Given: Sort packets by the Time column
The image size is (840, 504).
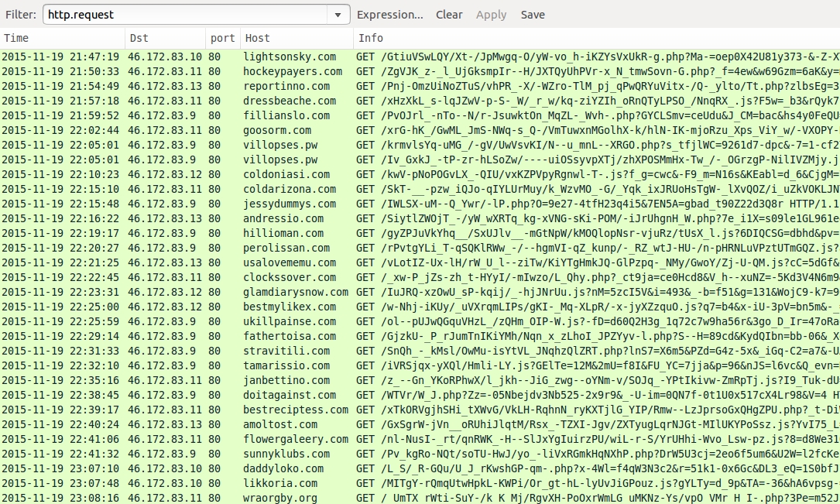Looking at the screenshot, I should (62, 38).
